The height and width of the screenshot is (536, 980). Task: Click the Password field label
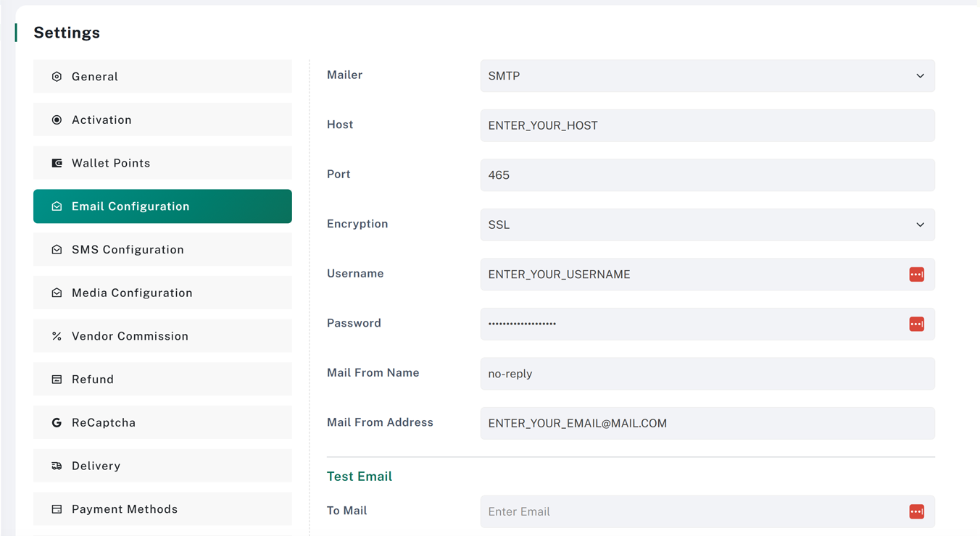(x=354, y=323)
